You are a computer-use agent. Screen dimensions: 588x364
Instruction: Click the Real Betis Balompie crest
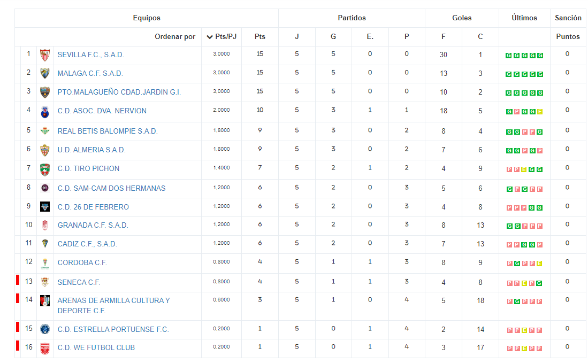click(x=44, y=131)
